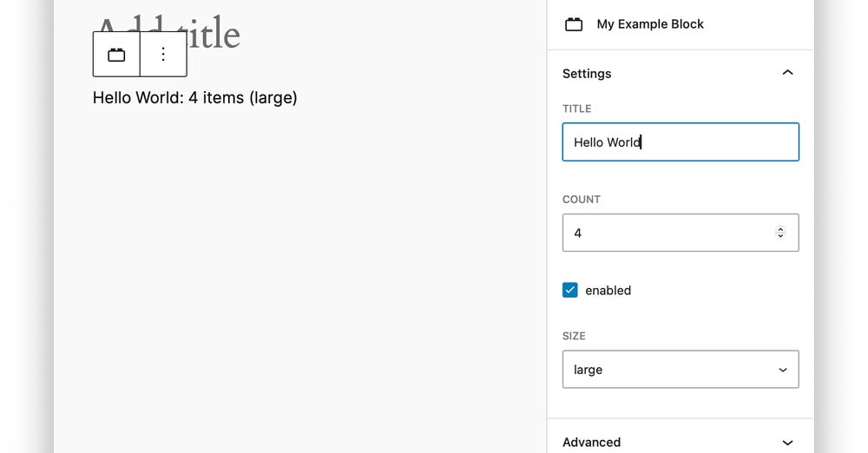Click the Settings panel heading text
Screen dimensions: 868x453
(x=587, y=74)
